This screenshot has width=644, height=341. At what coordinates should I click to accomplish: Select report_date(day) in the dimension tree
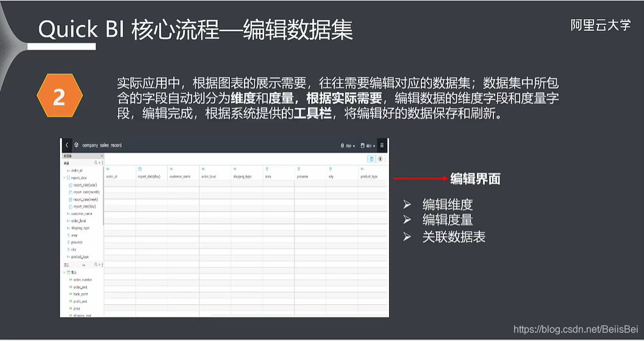[85, 207]
